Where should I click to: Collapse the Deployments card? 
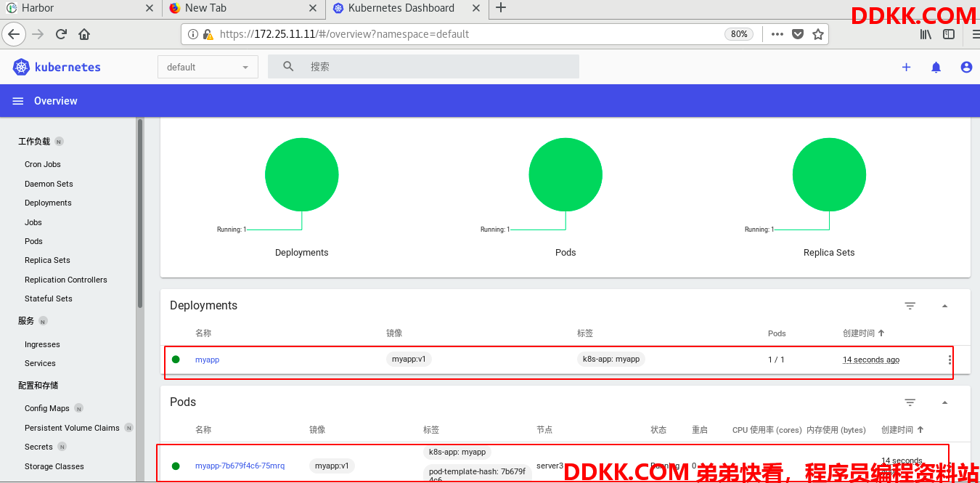945,306
